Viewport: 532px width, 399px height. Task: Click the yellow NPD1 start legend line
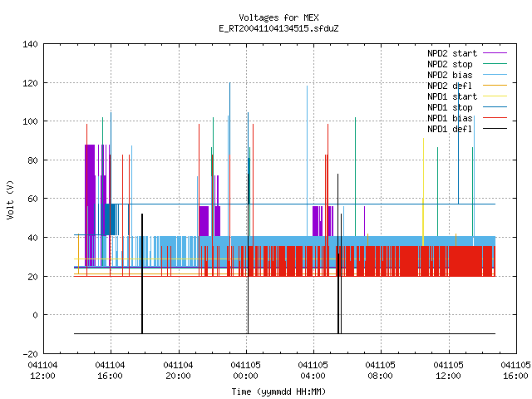[x=495, y=96]
